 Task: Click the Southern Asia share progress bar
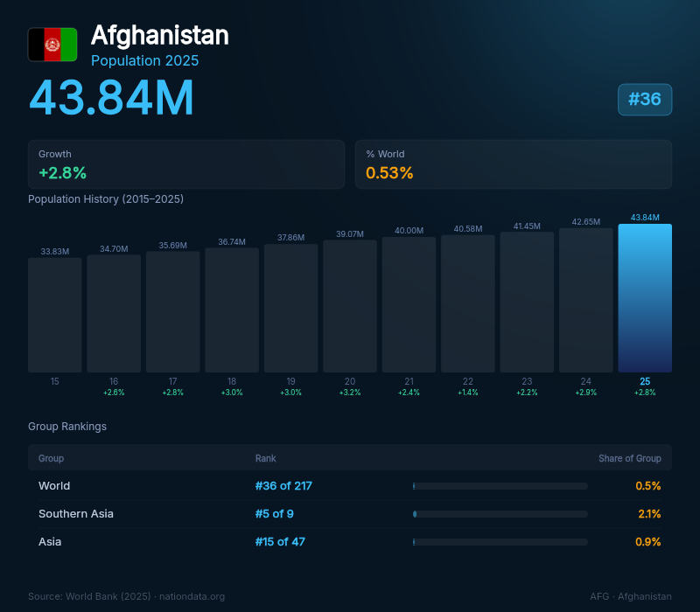(x=500, y=514)
